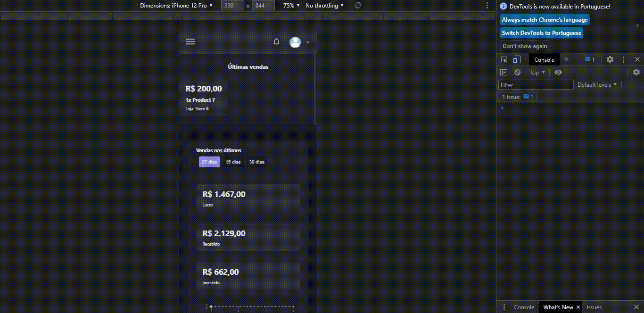Viewport: 644px width, 313px height.
Task: Open the R$ 200,00 sale card
Action: (x=204, y=98)
